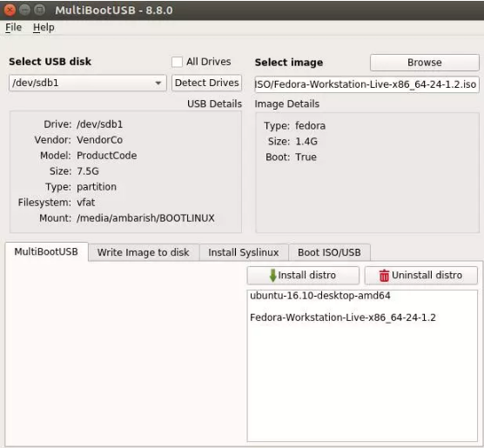Click the Uninstall distro button
Viewport: 484px width, 448px height.
[421, 275]
